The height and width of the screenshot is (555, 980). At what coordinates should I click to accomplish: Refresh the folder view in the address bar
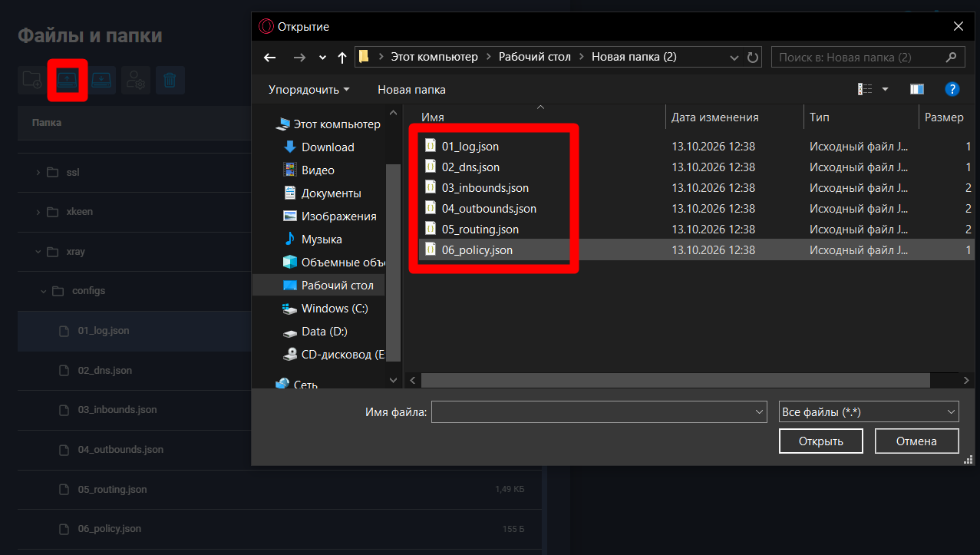point(754,57)
